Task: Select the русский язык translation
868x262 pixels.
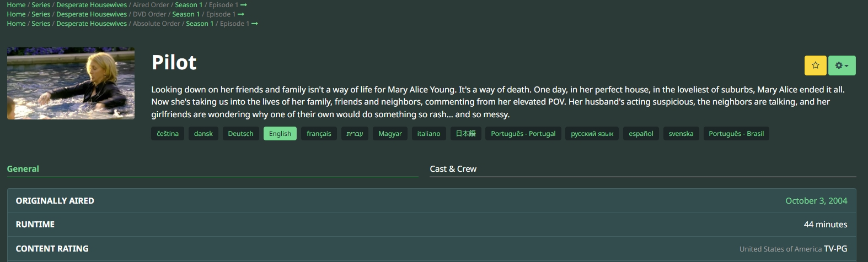Action: (592, 134)
